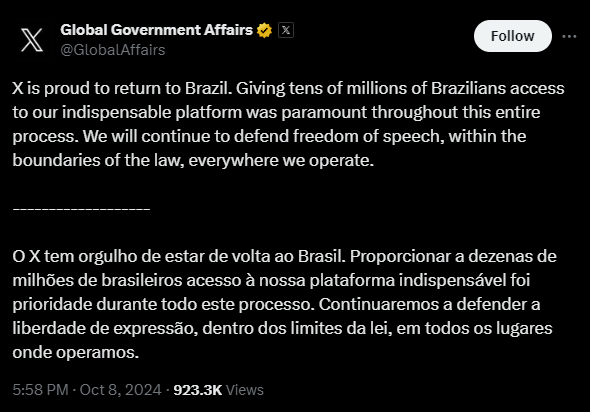Click the line starting 'X is proud to return'
Image resolution: width=590 pixels, height=412 pixels.
click(x=288, y=89)
